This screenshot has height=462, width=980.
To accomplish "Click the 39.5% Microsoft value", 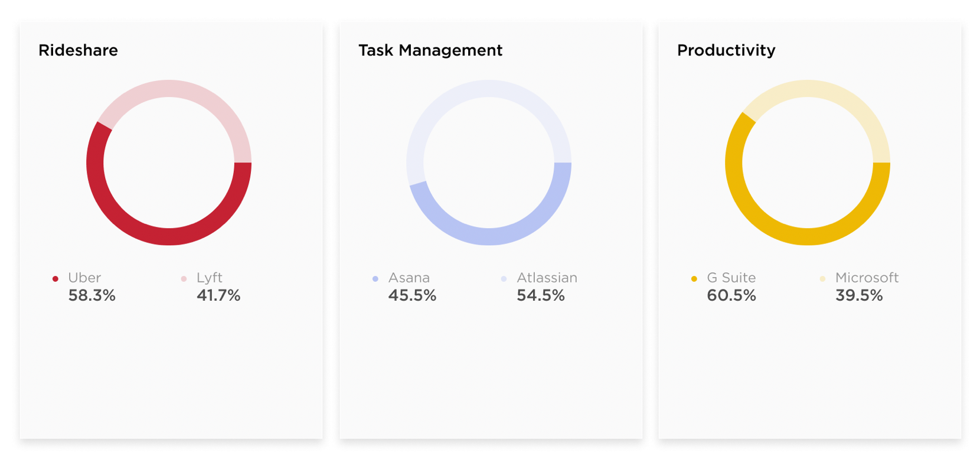I will pos(859,295).
